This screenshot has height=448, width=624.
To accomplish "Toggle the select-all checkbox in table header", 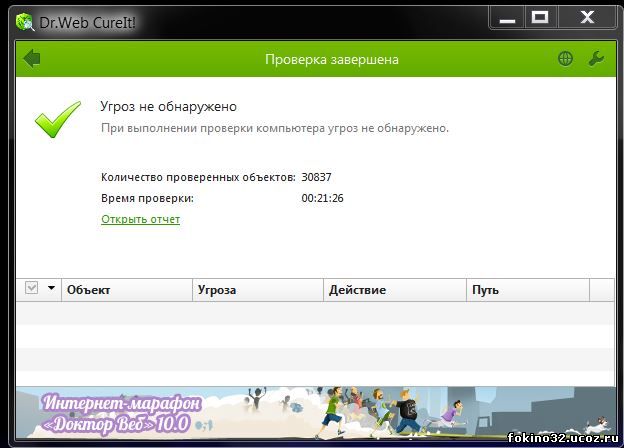I will 31,288.
